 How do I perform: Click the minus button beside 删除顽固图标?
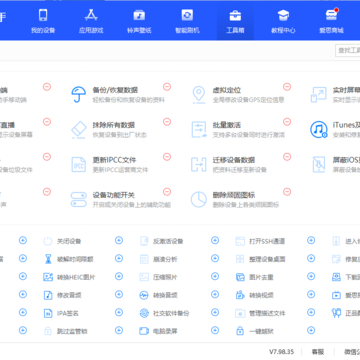coord(287,192)
